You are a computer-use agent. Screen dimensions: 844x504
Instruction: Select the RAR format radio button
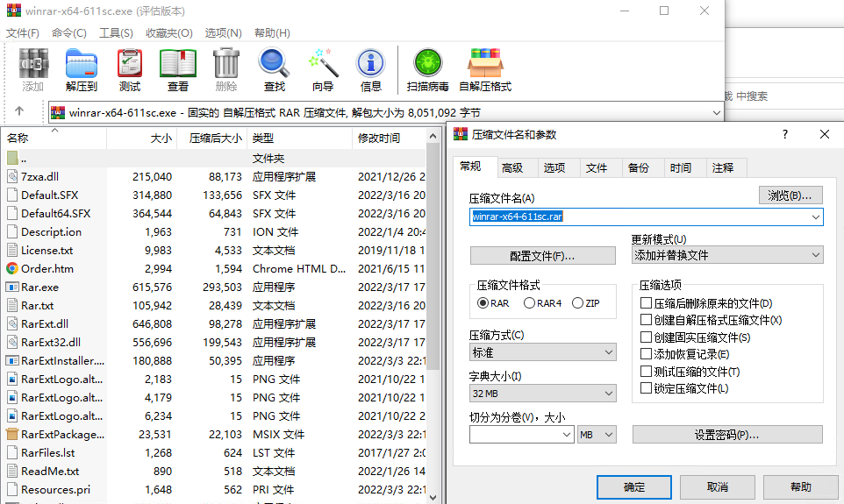coord(483,302)
